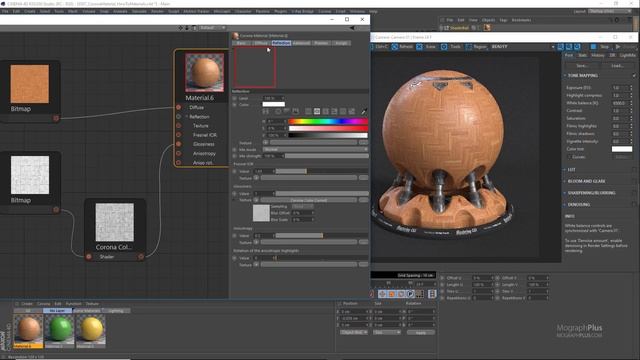Click the reflection Color white swatch

[x=273, y=104]
